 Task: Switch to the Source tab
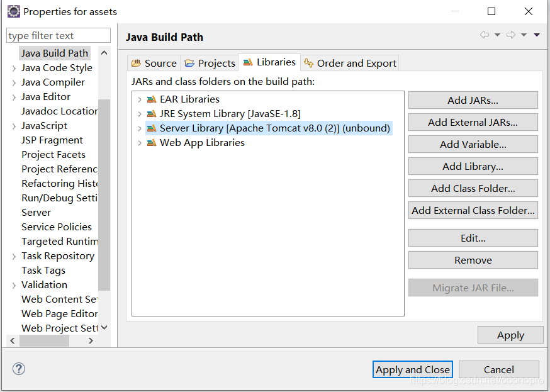tap(154, 63)
